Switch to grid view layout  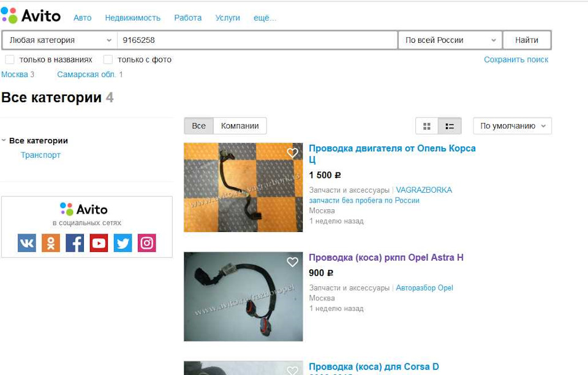click(x=427, y=126)
